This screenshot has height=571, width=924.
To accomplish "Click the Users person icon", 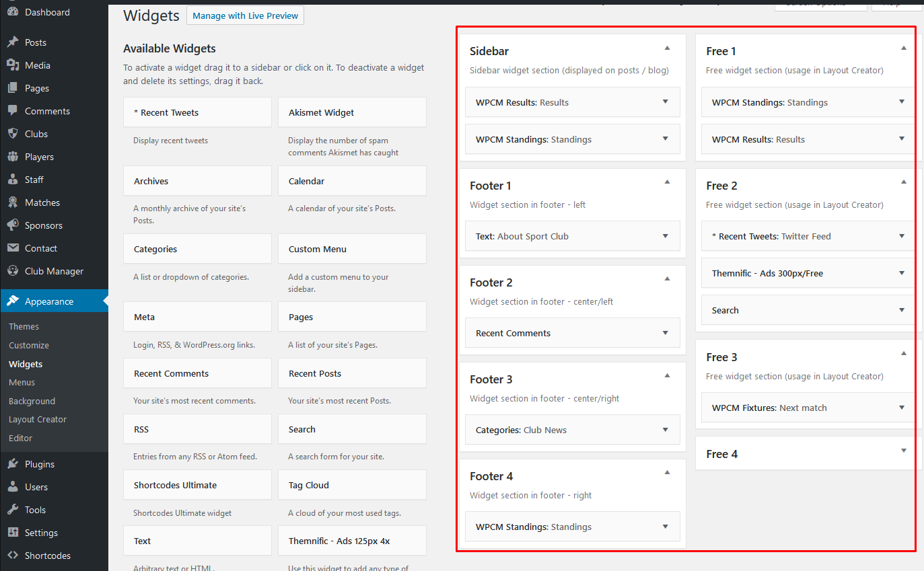I will click(13, 487).
